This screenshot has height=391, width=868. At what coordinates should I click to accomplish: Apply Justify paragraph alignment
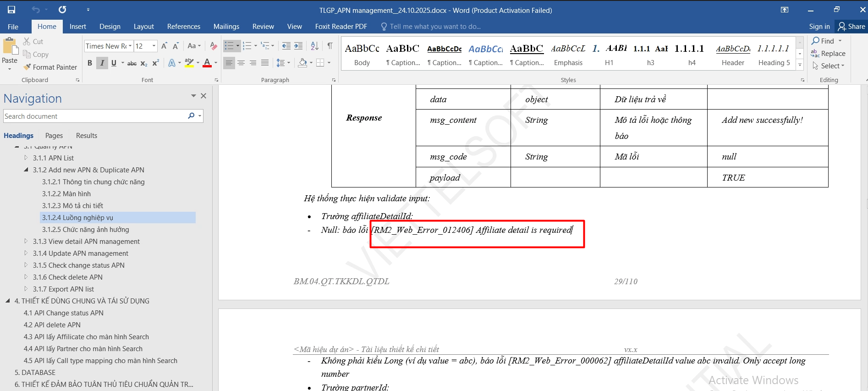click(265, 63)
